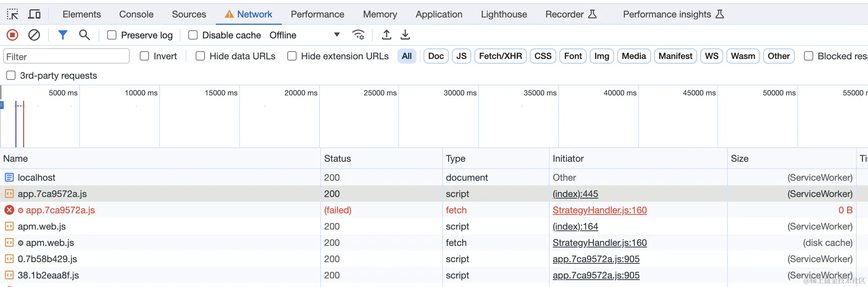Open (index):164 initiator link
Viewport: 868px width, 287px height.
(x=575, y=226)
